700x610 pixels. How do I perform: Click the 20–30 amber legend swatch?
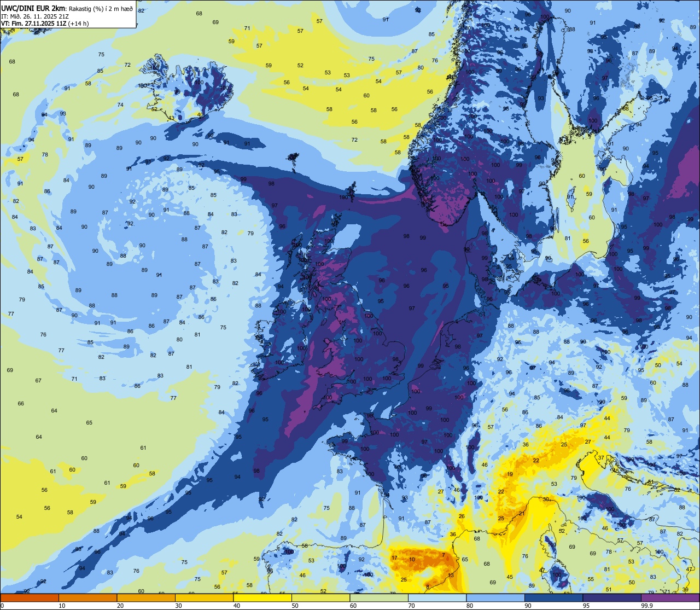click(x=146, y=598)
